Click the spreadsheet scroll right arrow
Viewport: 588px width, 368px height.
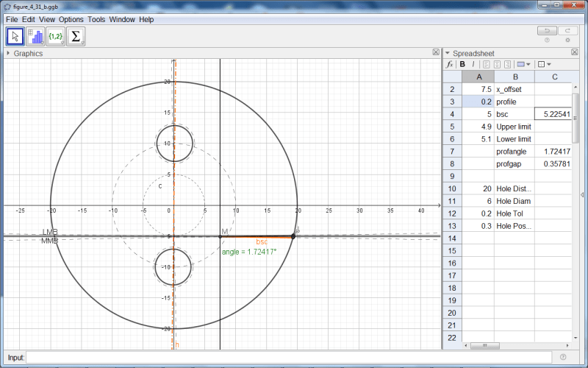(567, 345)
